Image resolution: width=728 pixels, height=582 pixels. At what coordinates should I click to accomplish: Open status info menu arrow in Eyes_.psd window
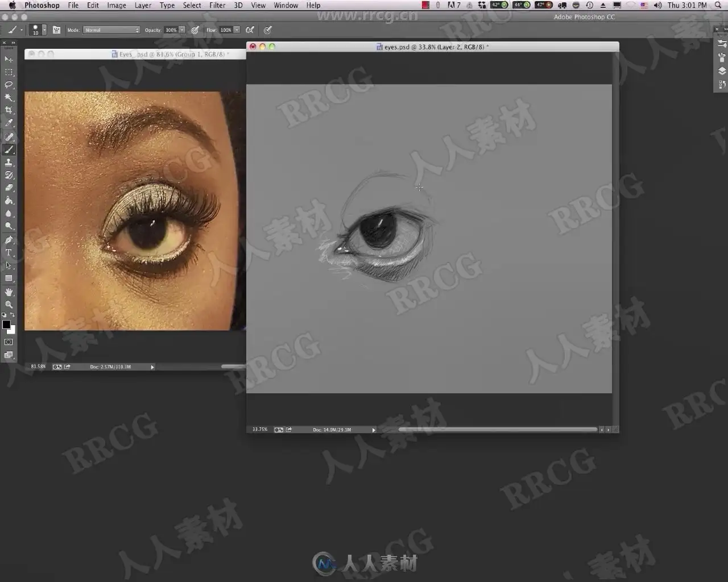tap(152, 367)
